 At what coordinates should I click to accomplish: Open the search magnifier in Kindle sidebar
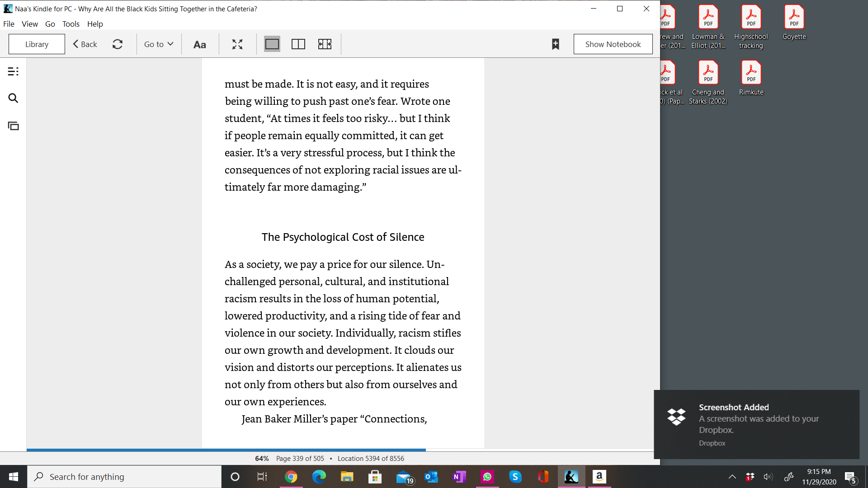[x=13, y=98]
